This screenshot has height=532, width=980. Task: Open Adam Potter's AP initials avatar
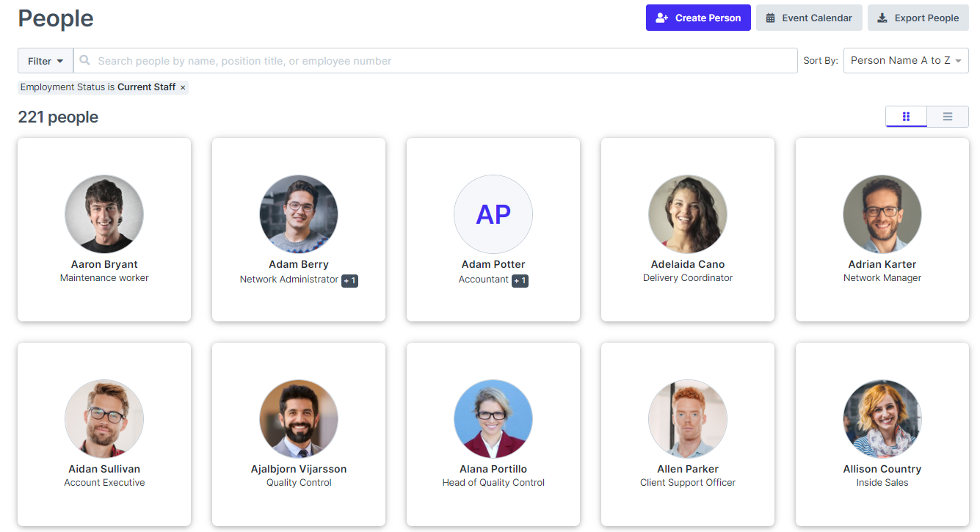[493, 214]
